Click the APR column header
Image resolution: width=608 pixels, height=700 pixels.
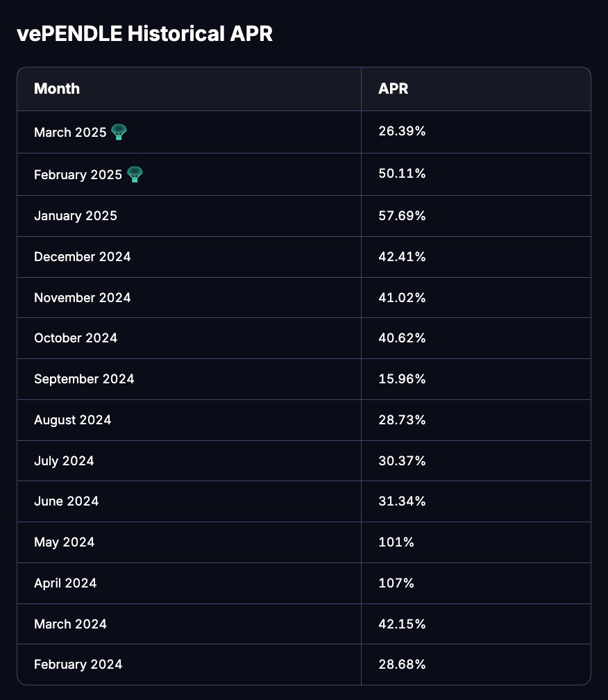pyautogui.click(x=393, y=89)
